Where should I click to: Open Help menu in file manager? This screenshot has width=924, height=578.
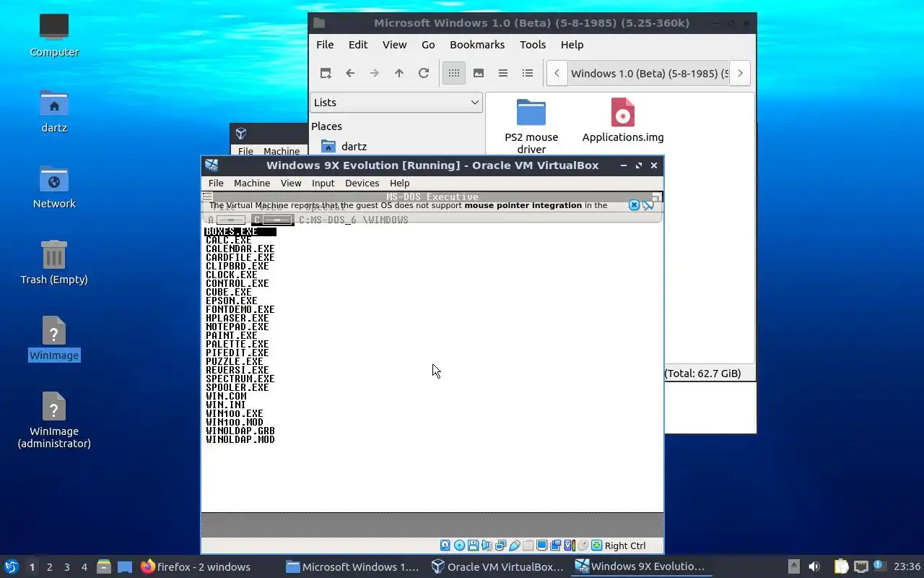572,45
